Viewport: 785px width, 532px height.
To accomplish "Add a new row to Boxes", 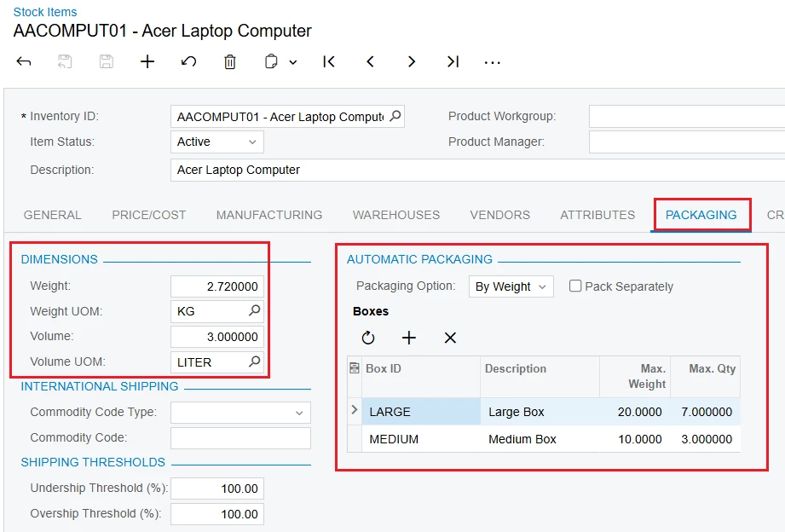I will tap(409, 338).
